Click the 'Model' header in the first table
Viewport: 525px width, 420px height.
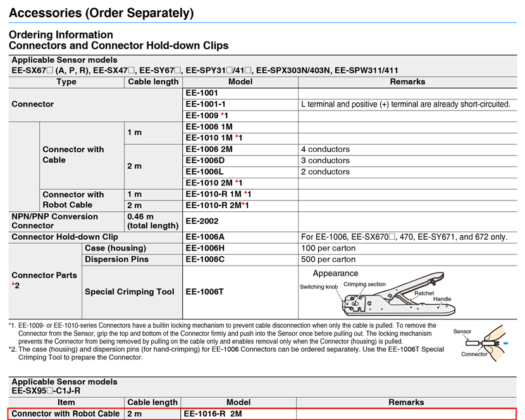pyautogui.click(x=240, y=82)
